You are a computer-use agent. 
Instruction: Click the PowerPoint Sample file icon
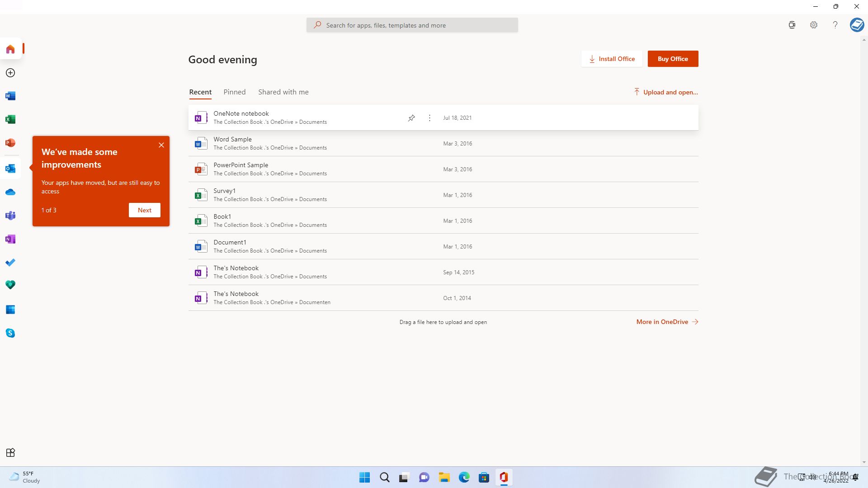pos(201,169)
